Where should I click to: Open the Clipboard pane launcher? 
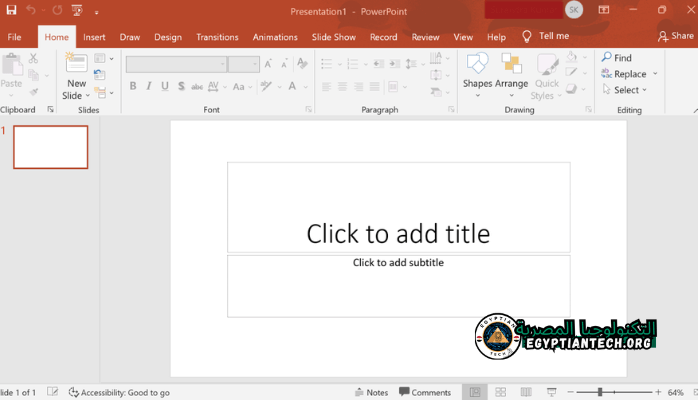[x=50, y=109]
